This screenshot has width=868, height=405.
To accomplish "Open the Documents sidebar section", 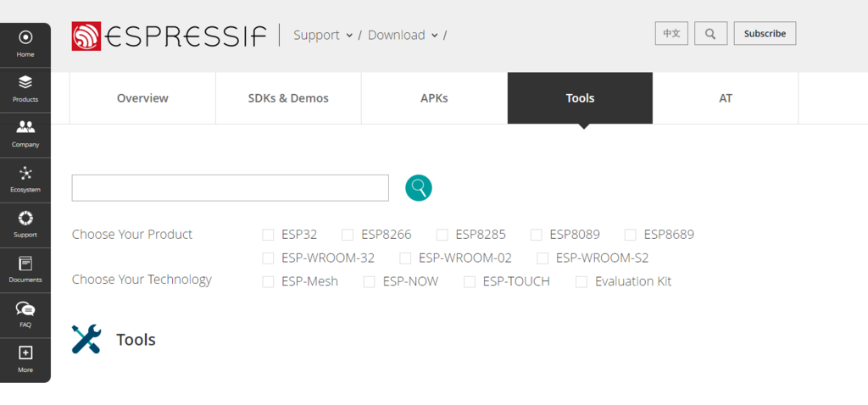I will click(x=25, y=270).
